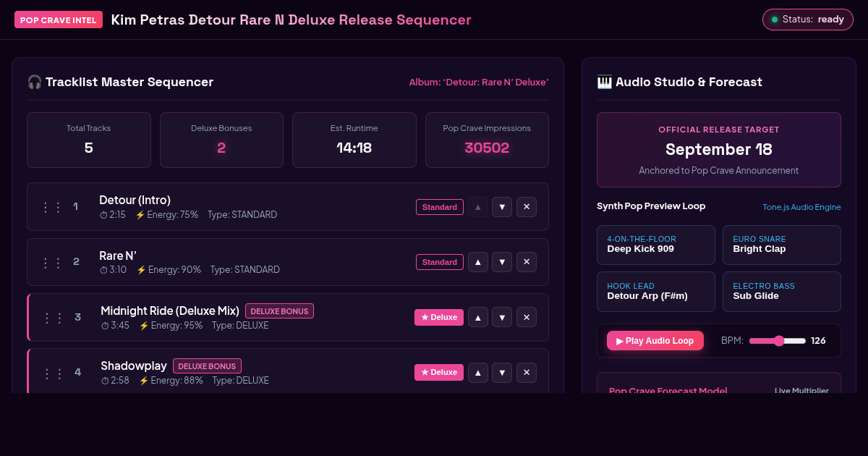Toggle Deluxe star on Shadowplay

439,372
